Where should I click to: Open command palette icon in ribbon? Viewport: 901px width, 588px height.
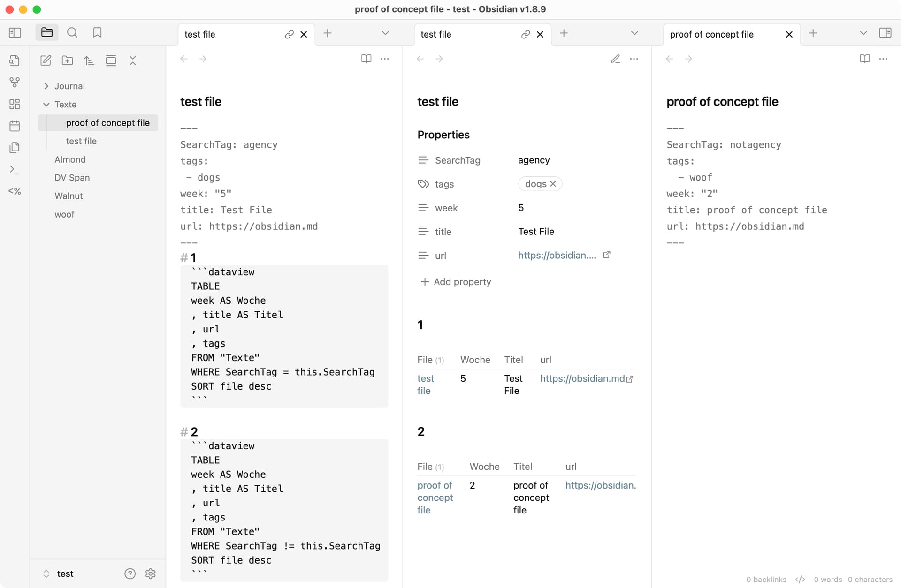(15, 169)
